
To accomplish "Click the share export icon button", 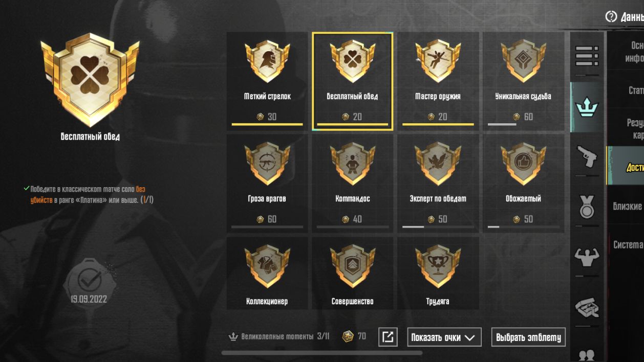I will [x=388, y=337].
